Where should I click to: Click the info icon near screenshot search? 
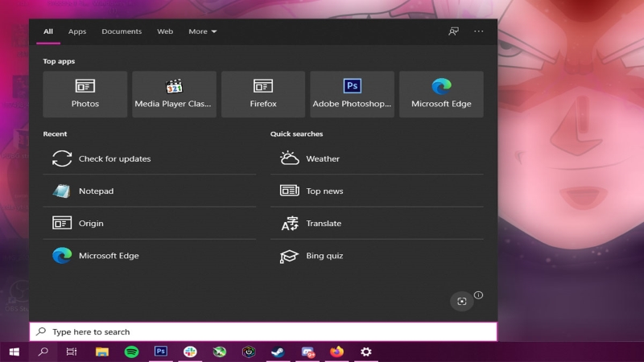click(x=478, y=295)
